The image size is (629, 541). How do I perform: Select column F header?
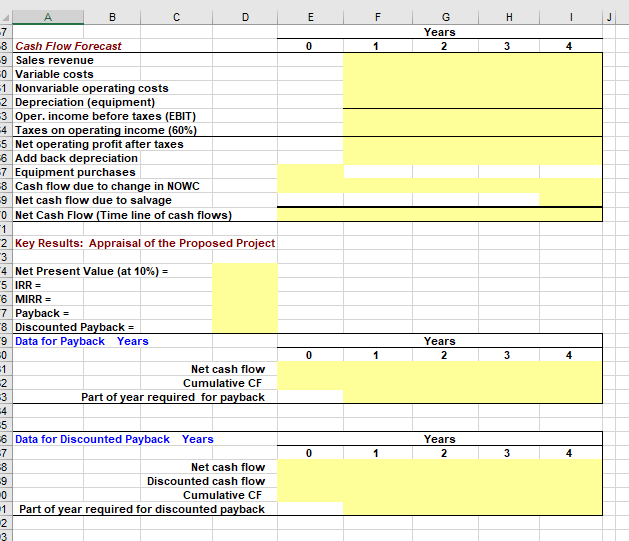377,17
